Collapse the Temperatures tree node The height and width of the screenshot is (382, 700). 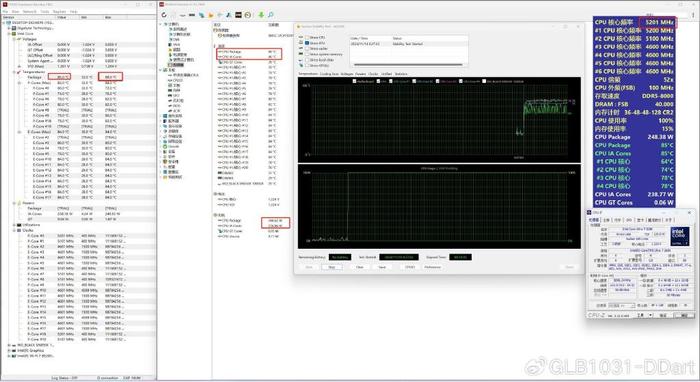tap(14, 72)
